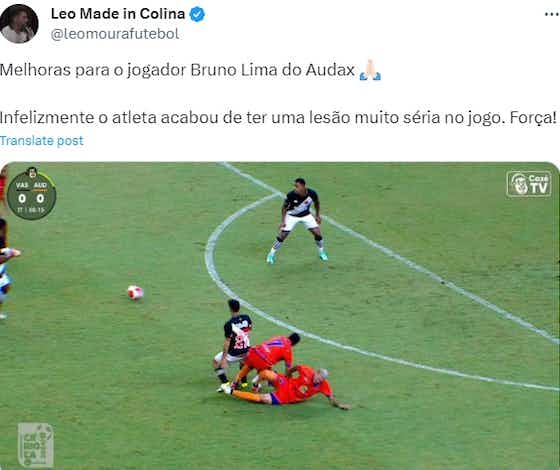Click the Leo Made in Colina display name
The height and width of the screenshot is (470, 560).
pyautogui.click(x=118, y=14)
